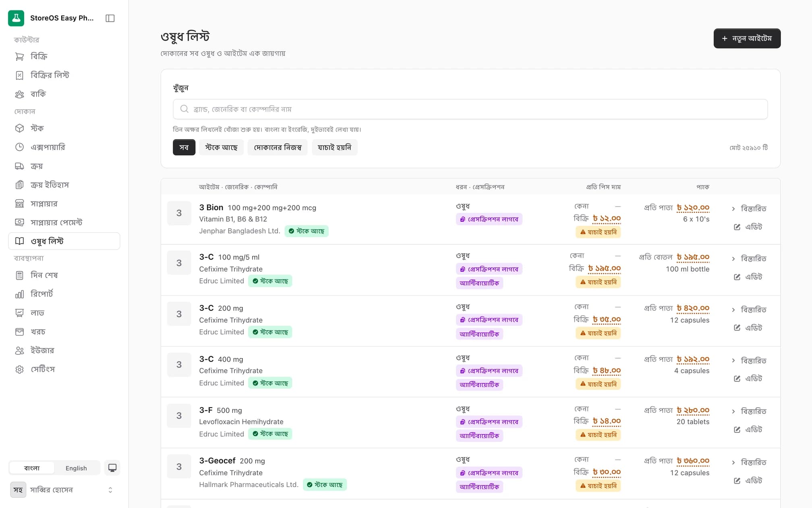Screen dimensions: 812x508
Task: Open এক্সপায়ারি clock icon
Action: (19, 147)
